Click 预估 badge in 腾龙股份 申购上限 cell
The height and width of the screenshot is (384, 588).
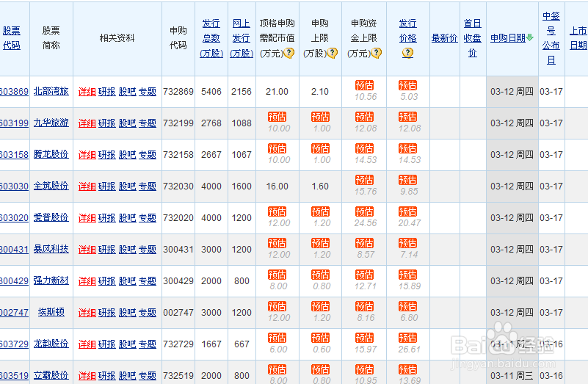click(x=320, y=148)
